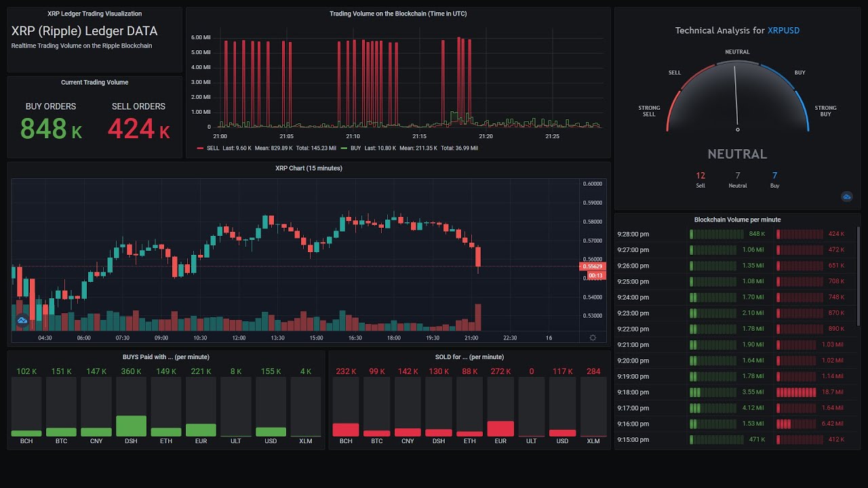Click the current price label 0.55629
The height and width of the screenshot is (488, 868).
point(592,266)
